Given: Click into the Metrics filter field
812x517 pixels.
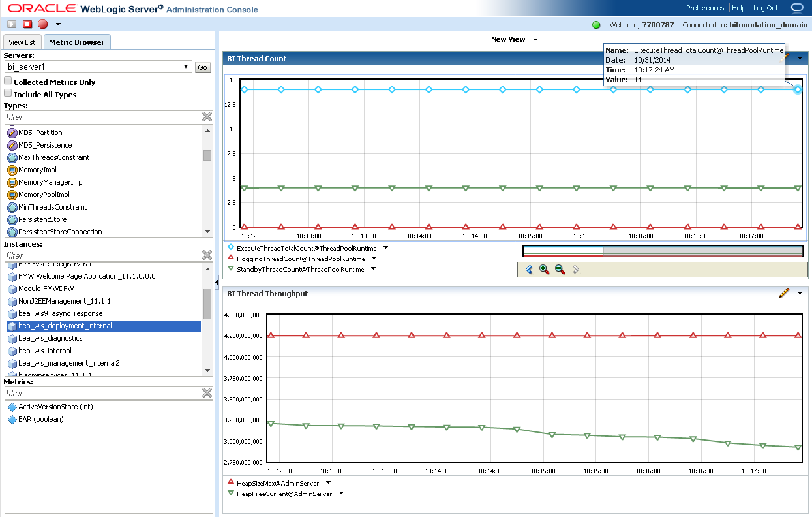Looking at the screenshot, I should (102, 393).
